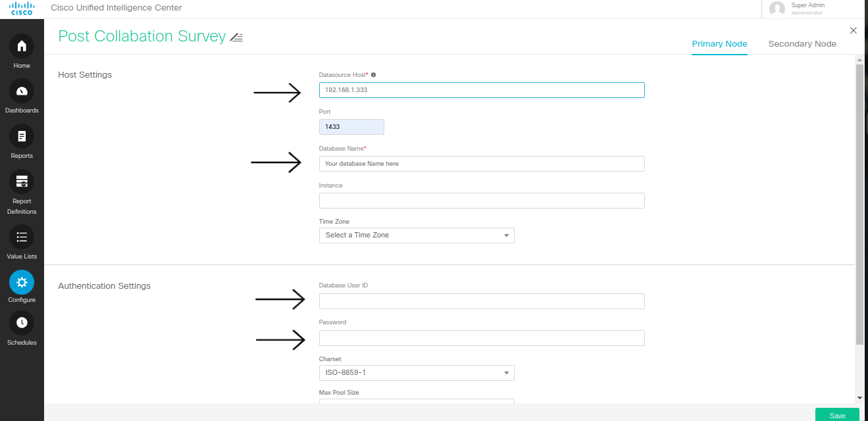The width and height of the screenshot is (868, 421).
Task: Open Schedules clock icon
Action: click(x=22, y=322)
